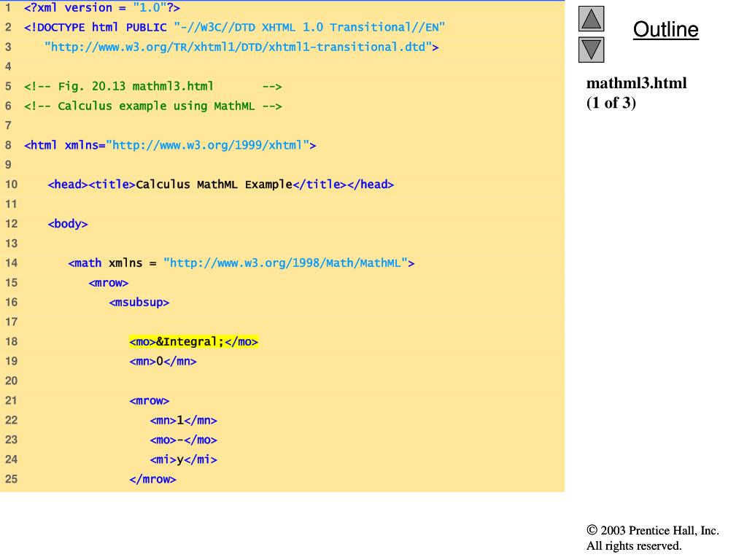The width and height of the screenshot is (747, 560).
Task: Select the mathml3.html slide title text
Action: point(636,83)
